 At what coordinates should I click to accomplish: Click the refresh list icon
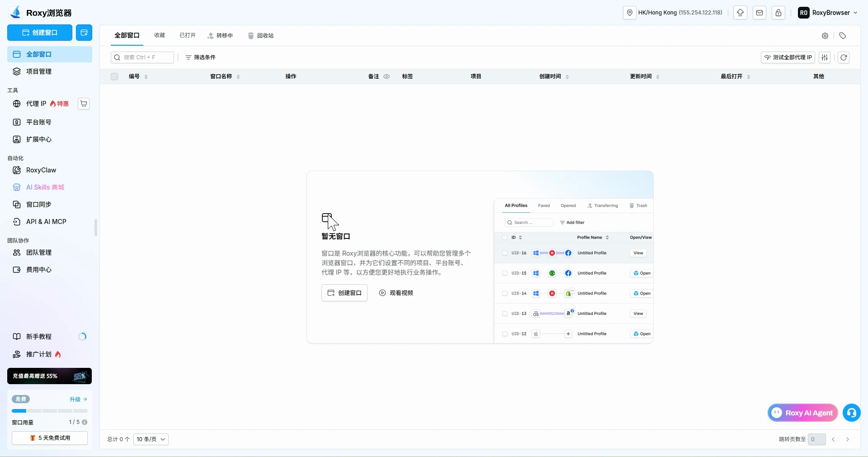point(844,57)
